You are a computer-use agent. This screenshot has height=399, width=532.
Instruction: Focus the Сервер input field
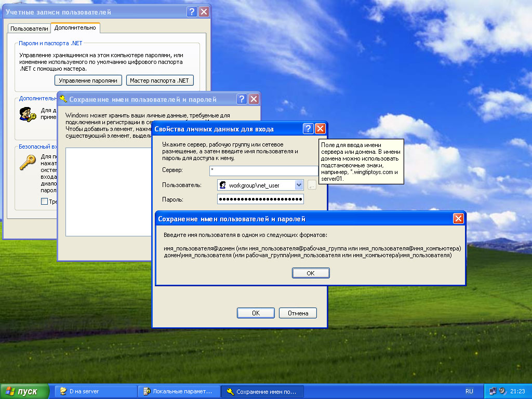263,170
